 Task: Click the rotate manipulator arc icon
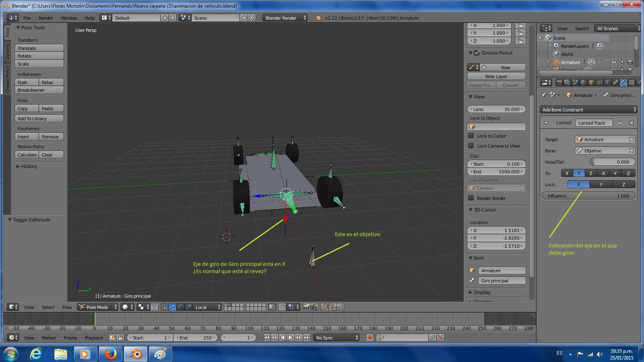(180, 307)
